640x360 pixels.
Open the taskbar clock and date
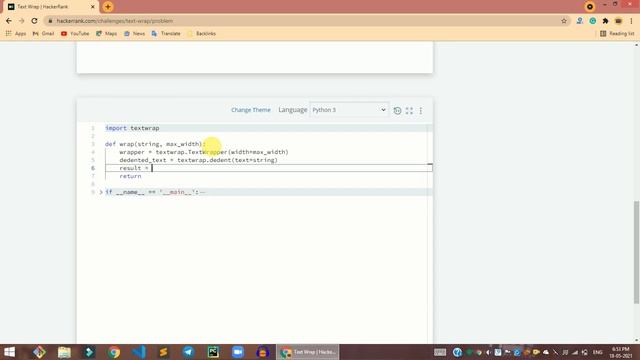(621, 353)
